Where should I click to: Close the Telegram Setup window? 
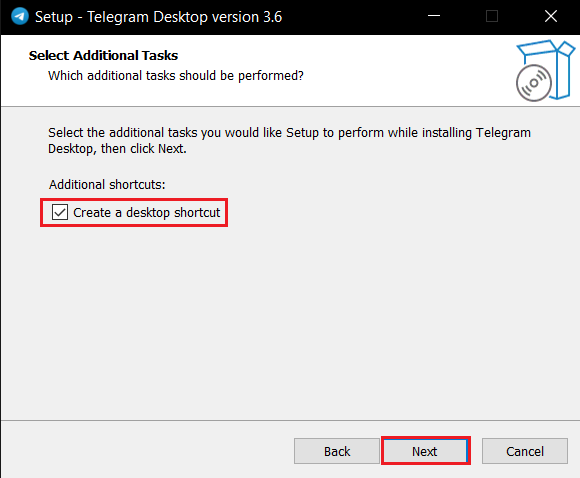(x=551, y=16)
